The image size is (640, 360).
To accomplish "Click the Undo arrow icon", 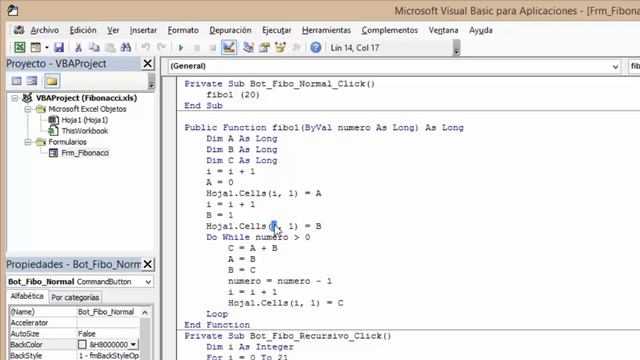I will (146, 47).
